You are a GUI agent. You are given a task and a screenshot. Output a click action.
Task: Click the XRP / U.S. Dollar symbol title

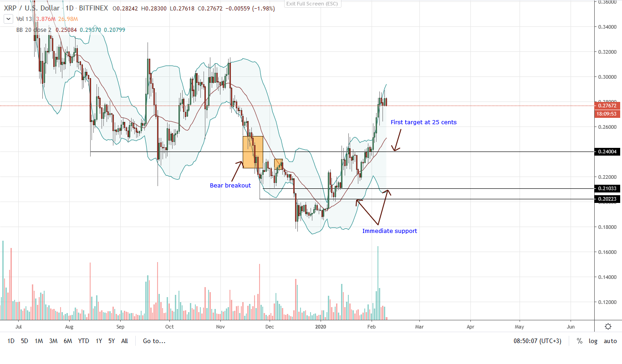[x=31, y=9]
